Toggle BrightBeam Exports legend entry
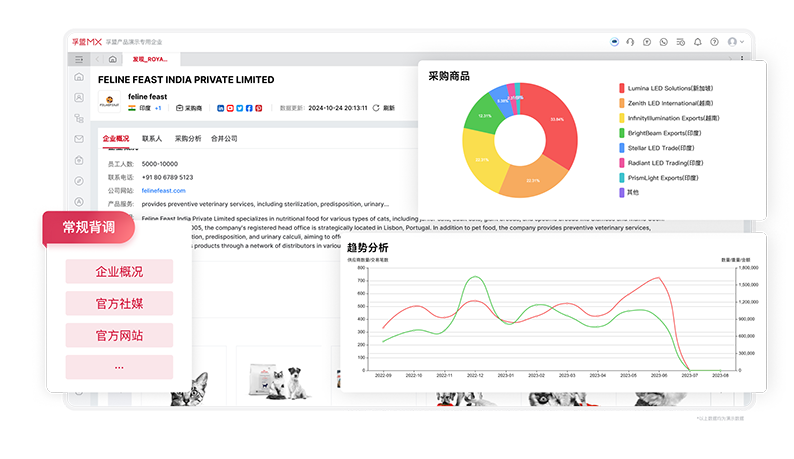794x459 pixels. click(x=660, y=133)
